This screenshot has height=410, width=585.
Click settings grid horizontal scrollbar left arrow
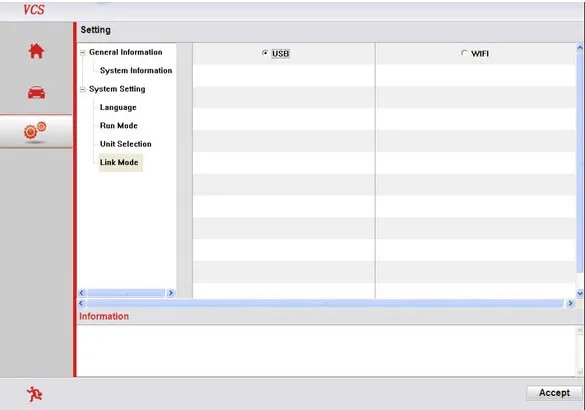click(81, 303)
